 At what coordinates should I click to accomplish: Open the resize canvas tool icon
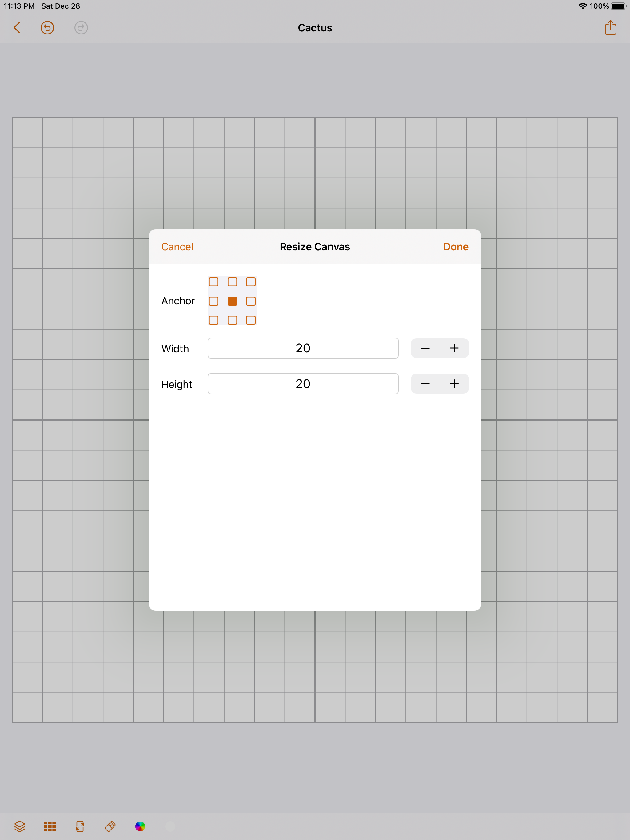(x=80, y=826)
